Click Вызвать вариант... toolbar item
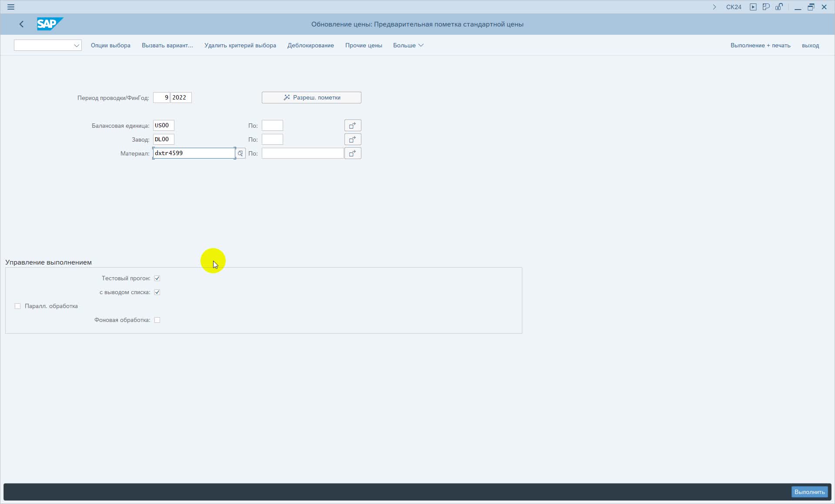835x504 pixels. click(x=167, y=45)
